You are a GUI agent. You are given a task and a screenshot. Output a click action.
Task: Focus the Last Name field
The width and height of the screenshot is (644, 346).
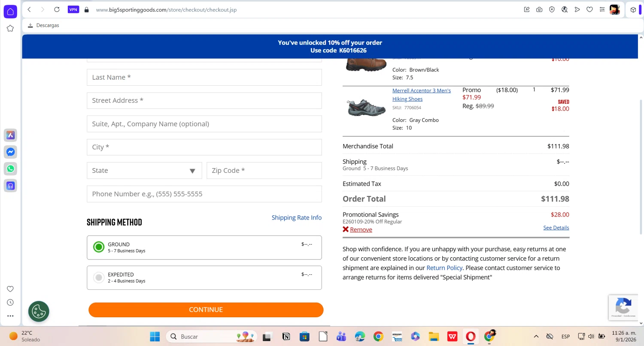pyautogui.click(x=204, y=77)
